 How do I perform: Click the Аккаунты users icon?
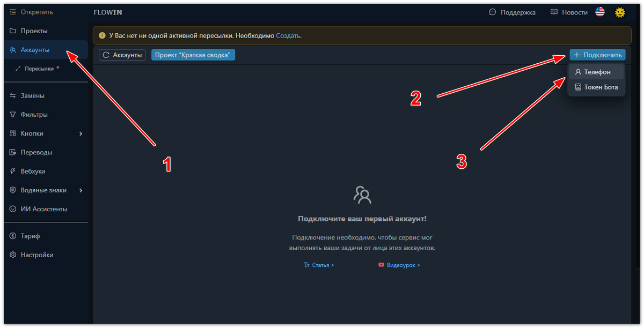13,49
